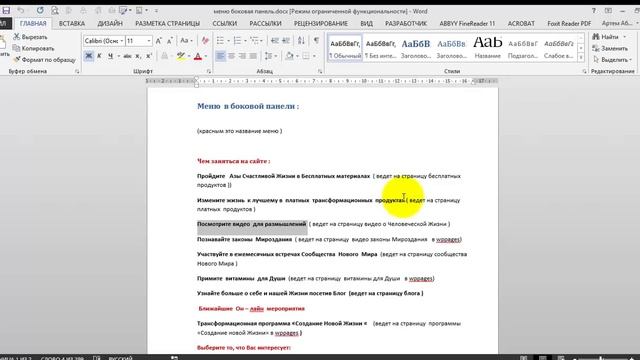This screenshot has height=360, width=640.
Task: Apply a numbered list
Action: click(238, 41)
